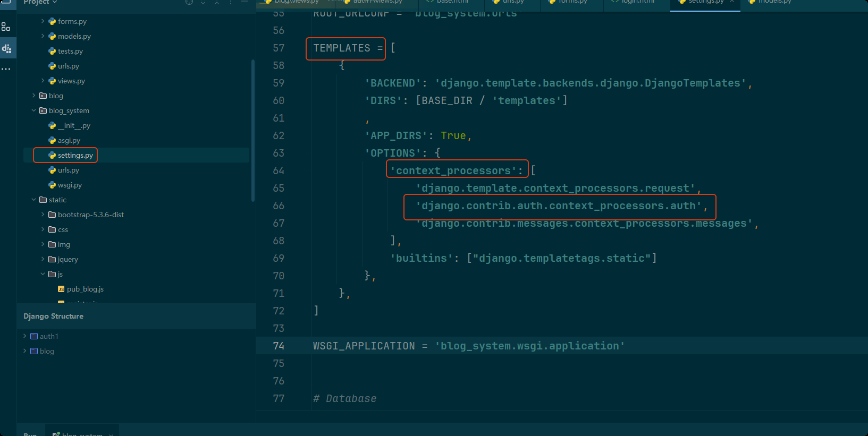This screenshot has width=868, height=436.
Task: Open asgi.py in blog_system folder
Action: [x=69, y=140]
